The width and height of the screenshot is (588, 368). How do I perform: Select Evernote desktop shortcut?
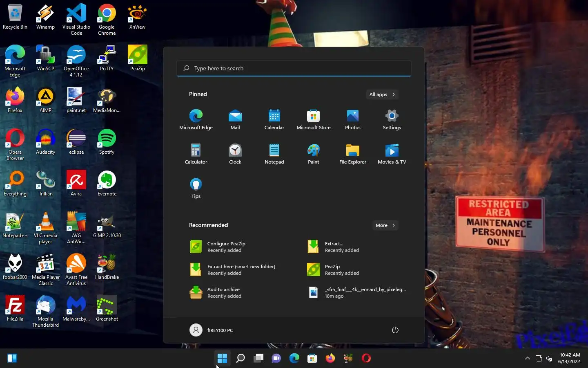[x=107, y=184]
